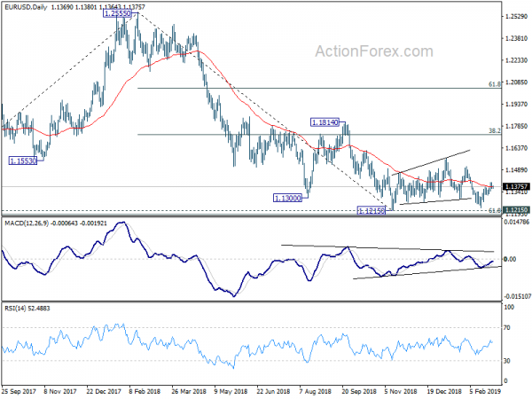
Task: Select the 1.15530 low price label
Action: (23, 160)
